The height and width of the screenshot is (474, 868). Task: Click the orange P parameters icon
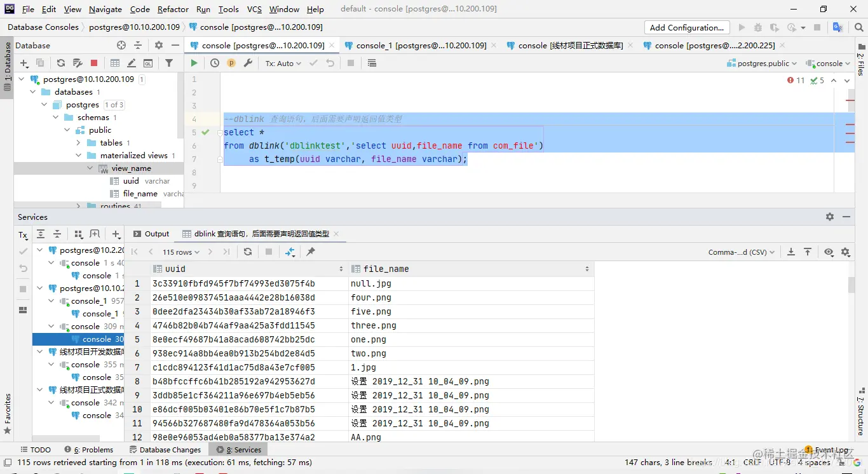(x=231, y=63)
